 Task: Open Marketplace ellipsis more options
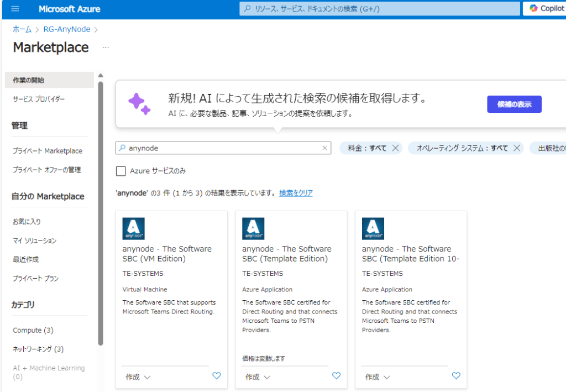pos(106,48)
